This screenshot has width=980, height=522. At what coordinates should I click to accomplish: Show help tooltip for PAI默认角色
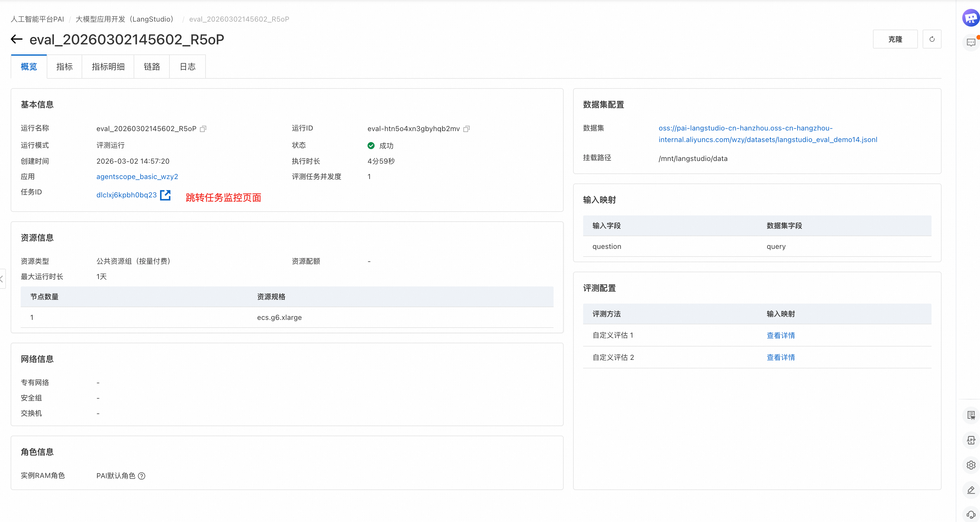click(x=142, y=476)
